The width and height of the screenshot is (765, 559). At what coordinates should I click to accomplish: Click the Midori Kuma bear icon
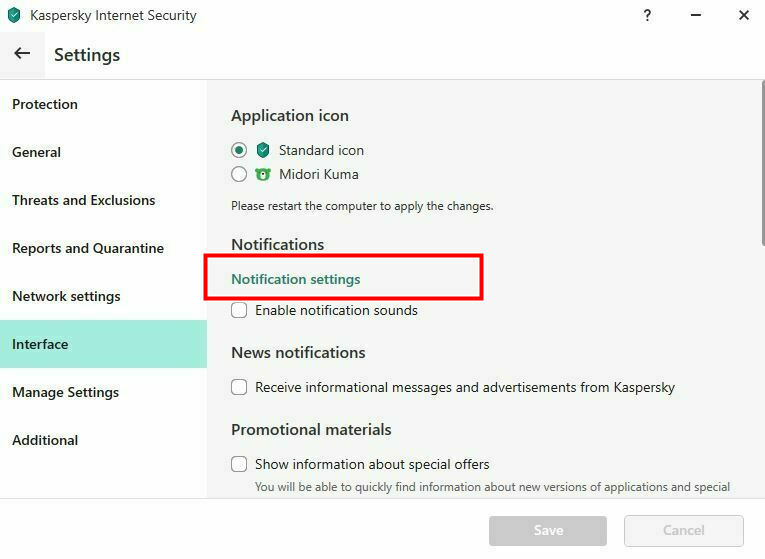262,174
